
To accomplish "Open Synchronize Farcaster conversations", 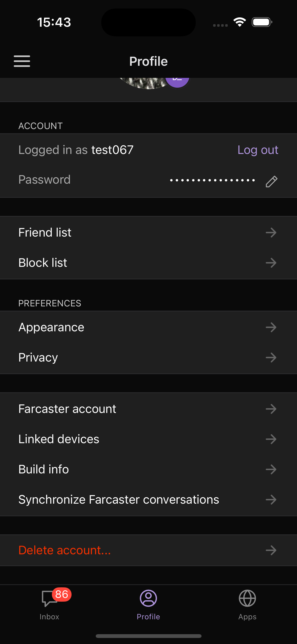I will (148, 500).
